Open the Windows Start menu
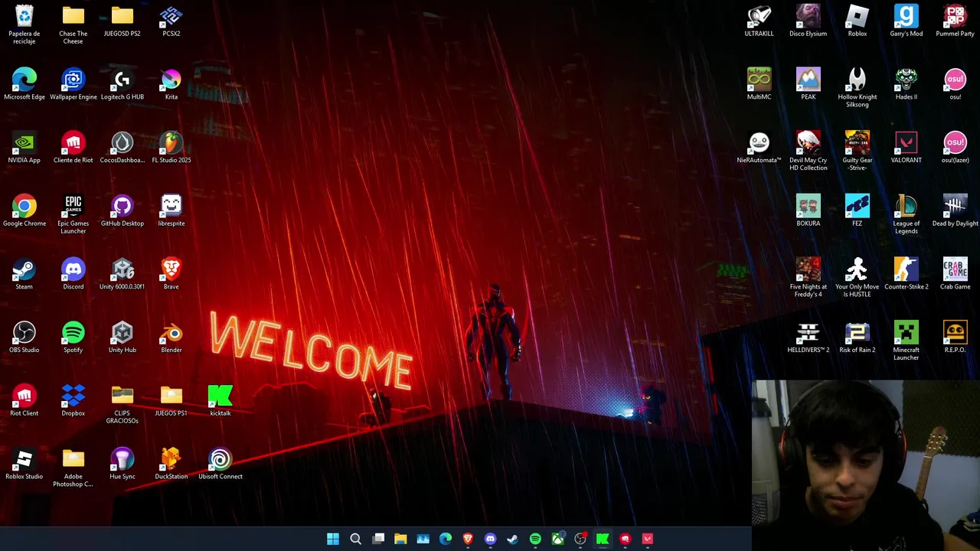Viewport: 980px width, 551px height. pyautogui.click(x=333, y=539)
